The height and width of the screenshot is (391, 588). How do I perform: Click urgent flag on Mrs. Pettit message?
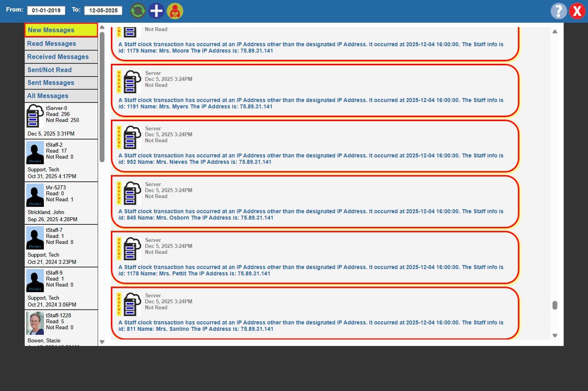pos(119,249)
